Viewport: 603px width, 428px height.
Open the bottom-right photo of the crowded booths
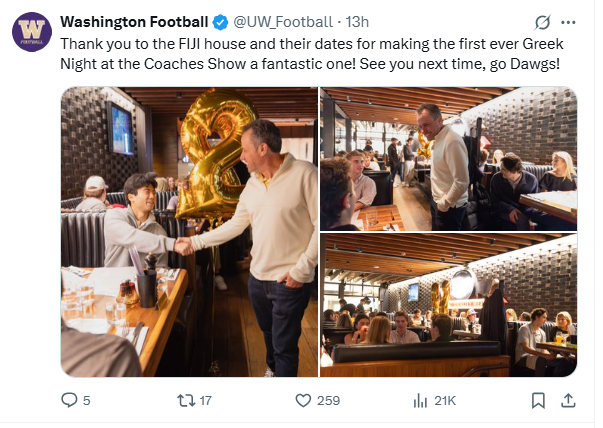tap(448, 305)
